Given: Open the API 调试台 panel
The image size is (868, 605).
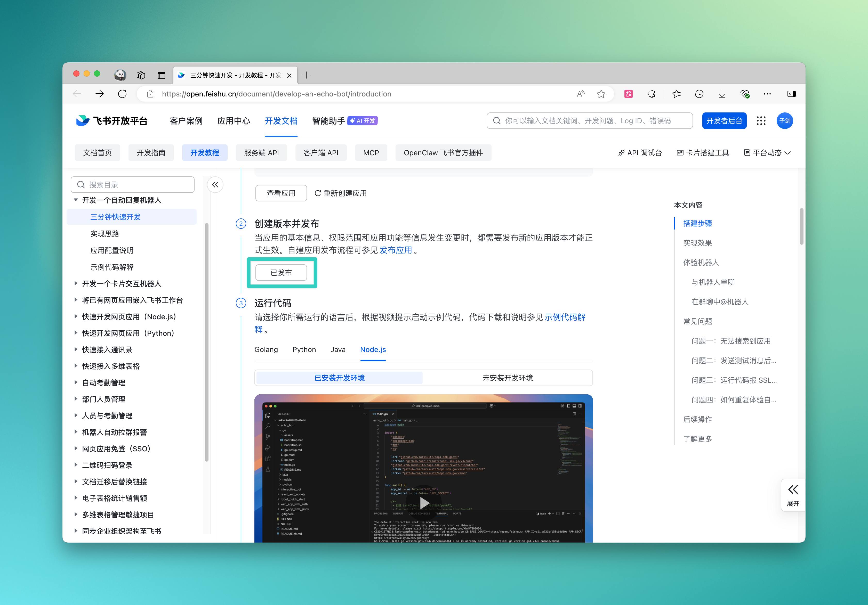Looking at the screenshot, I should click(x=640, y=153).
